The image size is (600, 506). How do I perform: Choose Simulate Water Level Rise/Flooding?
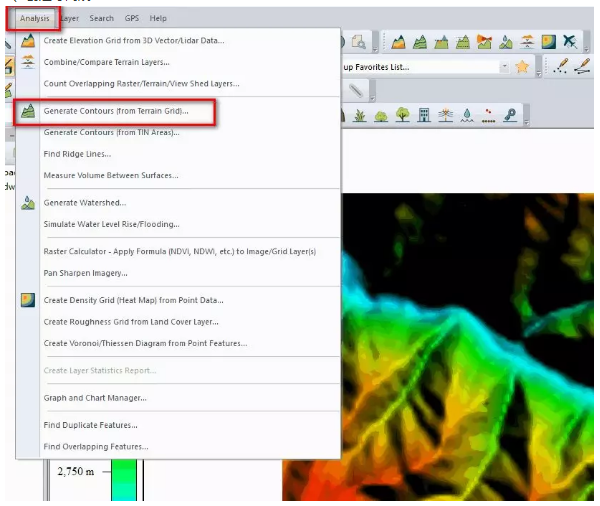[111, 224]
